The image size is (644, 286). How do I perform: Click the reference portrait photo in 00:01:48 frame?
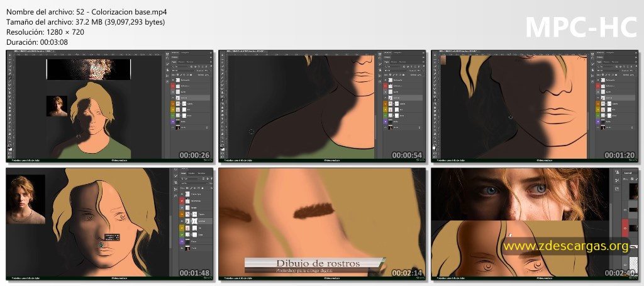point(25,200)
